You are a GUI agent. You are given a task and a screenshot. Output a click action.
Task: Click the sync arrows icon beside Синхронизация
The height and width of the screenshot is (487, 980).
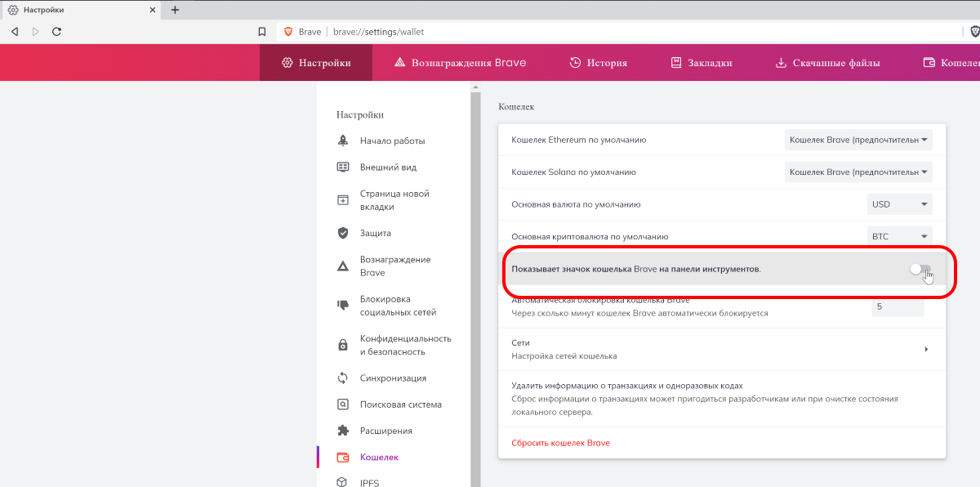(x=343, y=378)
